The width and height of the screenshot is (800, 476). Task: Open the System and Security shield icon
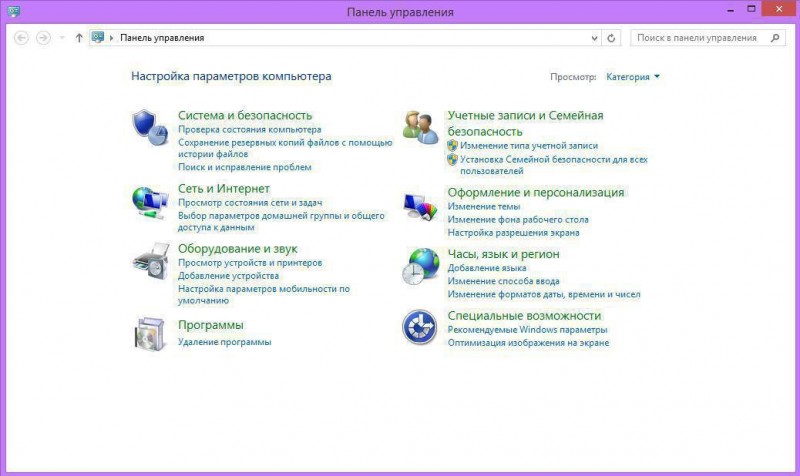tap(150, 127)
